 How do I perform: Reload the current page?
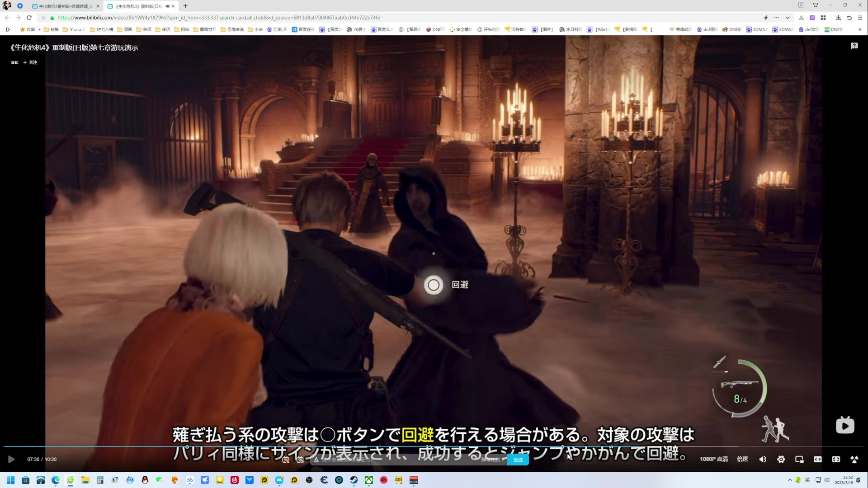[x=29, y=18]
